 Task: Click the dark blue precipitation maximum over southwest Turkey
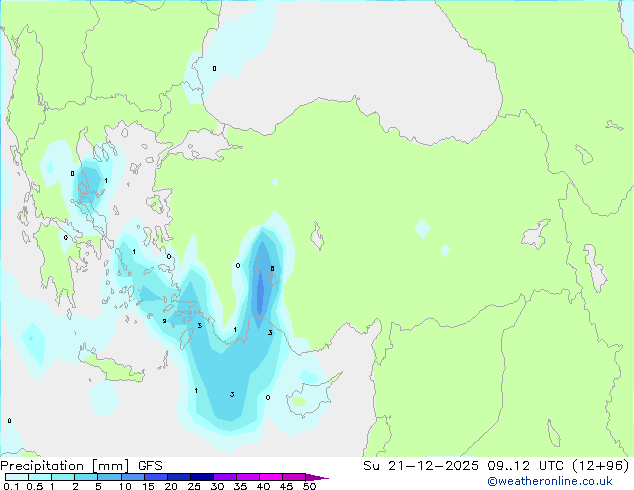coord(260,293)
